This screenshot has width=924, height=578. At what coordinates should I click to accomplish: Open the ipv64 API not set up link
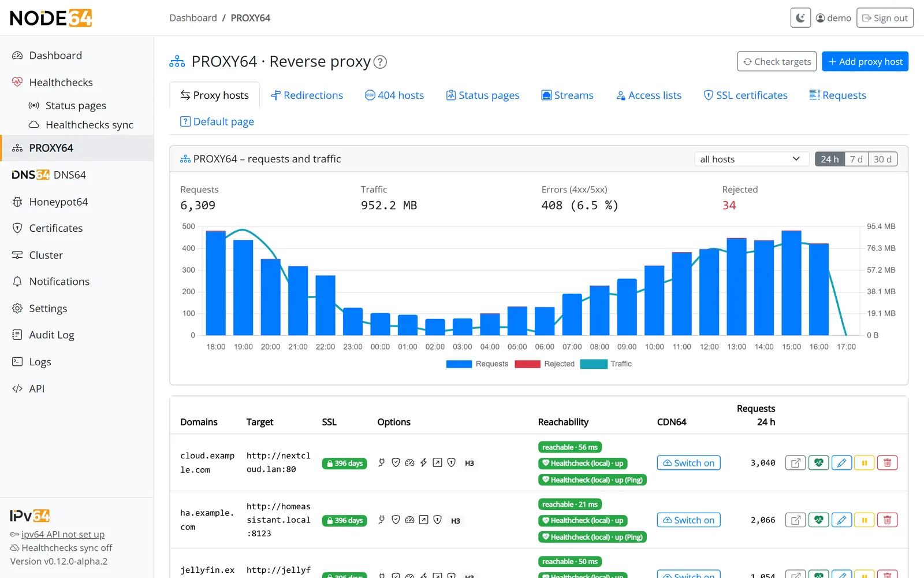point(63,535)
